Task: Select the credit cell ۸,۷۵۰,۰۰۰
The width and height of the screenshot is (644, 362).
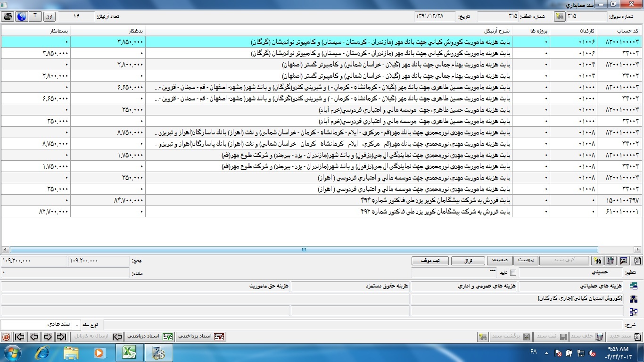Action: point(36,144)
